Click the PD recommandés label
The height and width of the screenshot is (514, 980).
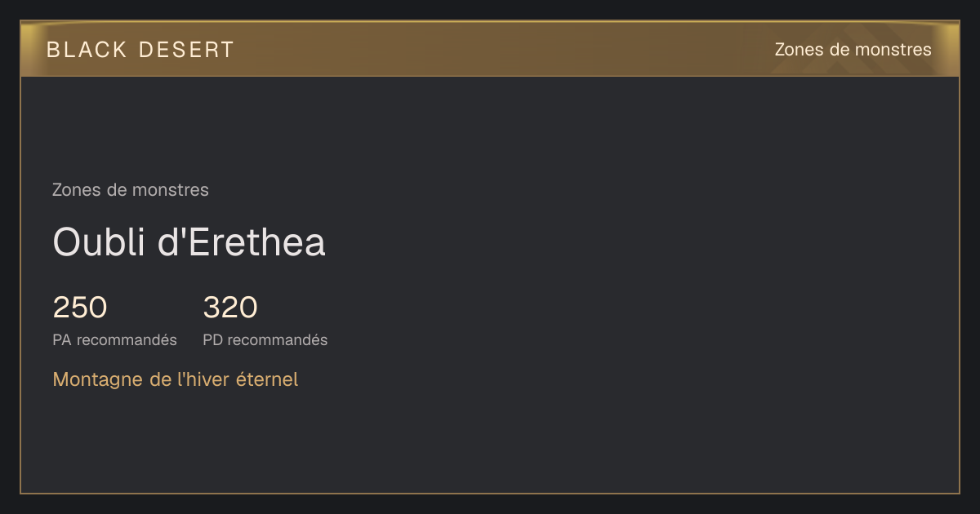[x=265, y=340]
